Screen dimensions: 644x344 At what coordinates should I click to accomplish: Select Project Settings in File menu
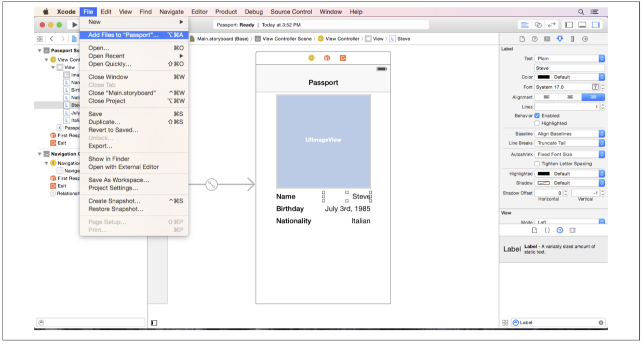(113, 188)
